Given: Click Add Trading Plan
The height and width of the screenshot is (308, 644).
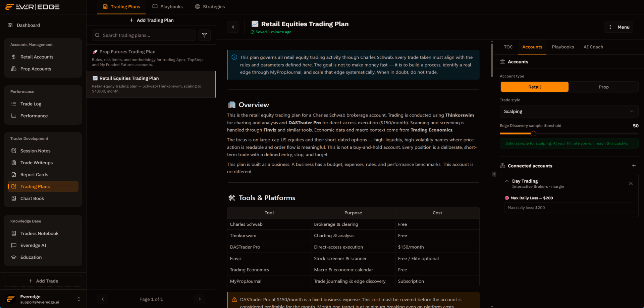Looking at the screenshot, I should point(151,20).
